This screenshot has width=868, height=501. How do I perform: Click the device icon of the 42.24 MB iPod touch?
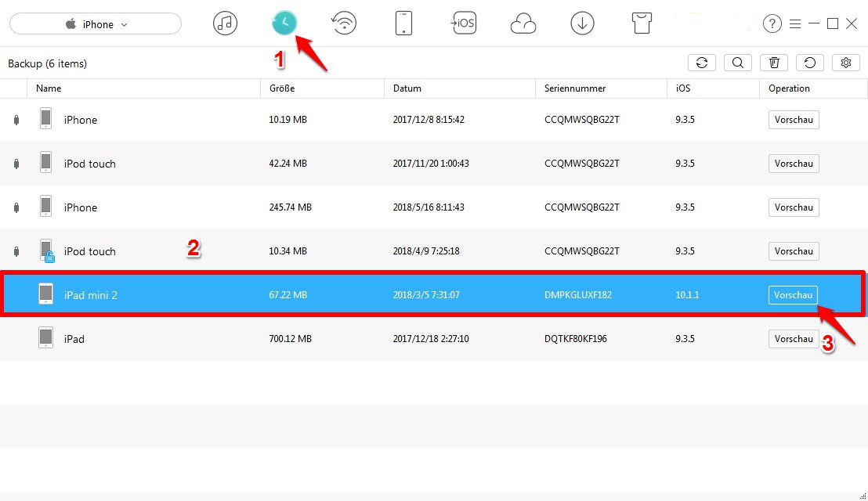pyautogui.click(x=46, y=163)
